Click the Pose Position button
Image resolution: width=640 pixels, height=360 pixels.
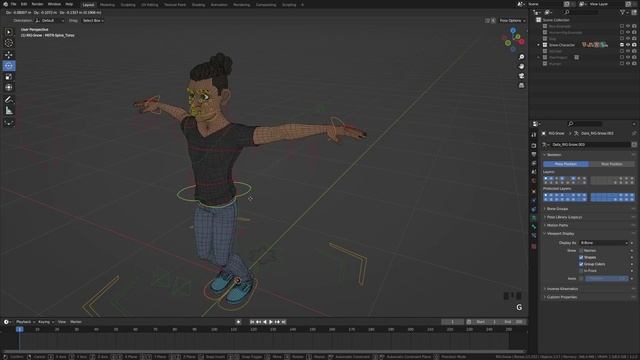[566, 164]
